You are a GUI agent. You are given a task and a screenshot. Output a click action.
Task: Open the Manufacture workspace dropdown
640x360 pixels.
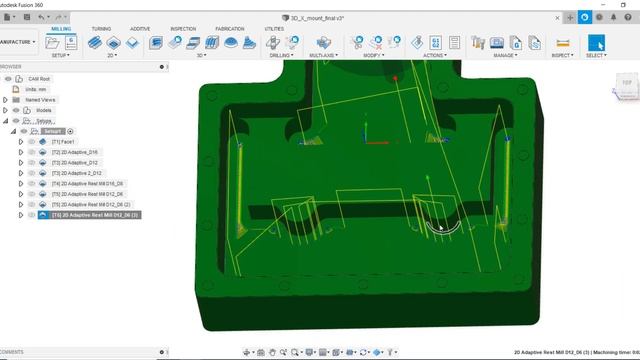click(17, 42)
